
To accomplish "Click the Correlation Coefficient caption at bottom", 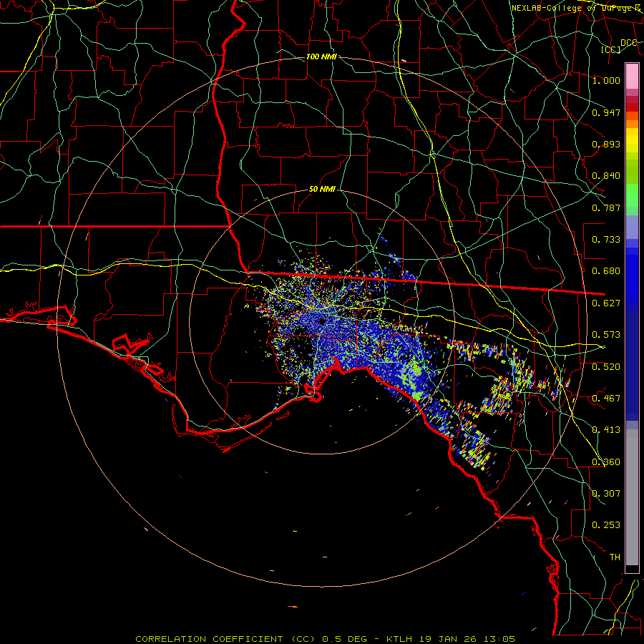I will (x=326, y=639).
